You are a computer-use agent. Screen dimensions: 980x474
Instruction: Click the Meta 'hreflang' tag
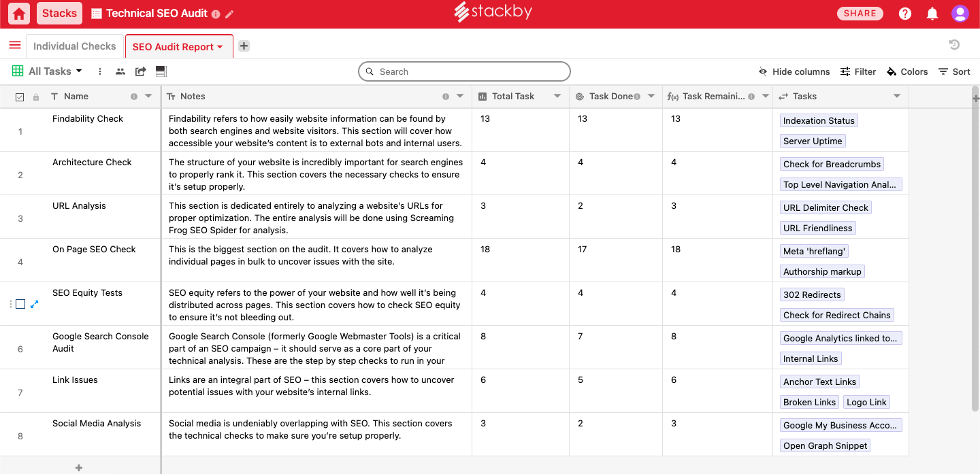click(814, 251)
